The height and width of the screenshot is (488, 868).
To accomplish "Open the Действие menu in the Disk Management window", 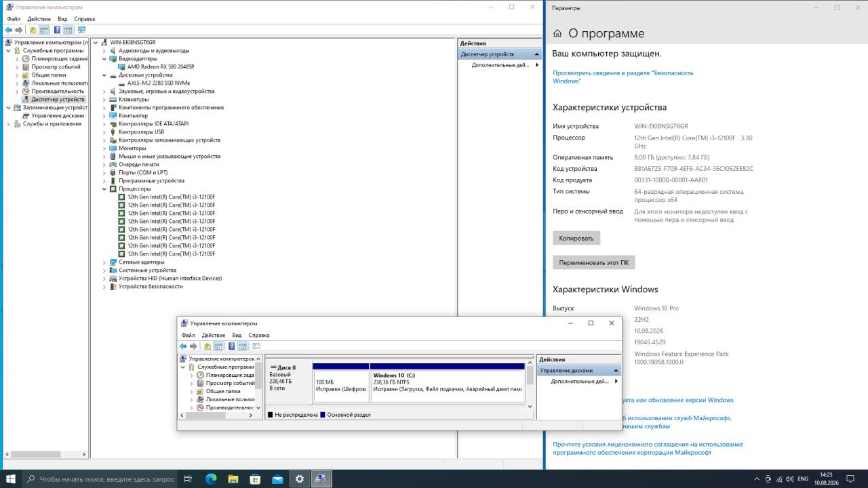I will point(214,335).
